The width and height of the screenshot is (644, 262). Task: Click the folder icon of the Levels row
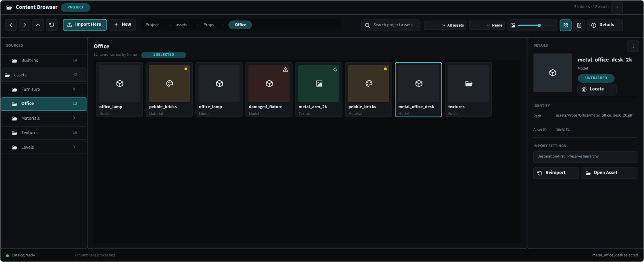click(14, 147)
